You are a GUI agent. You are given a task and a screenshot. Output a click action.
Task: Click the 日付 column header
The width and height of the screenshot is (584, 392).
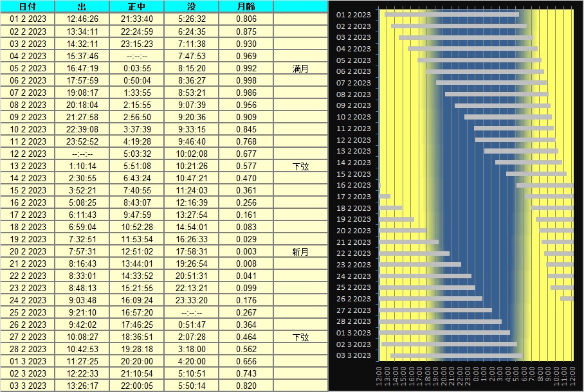(28, 6)
